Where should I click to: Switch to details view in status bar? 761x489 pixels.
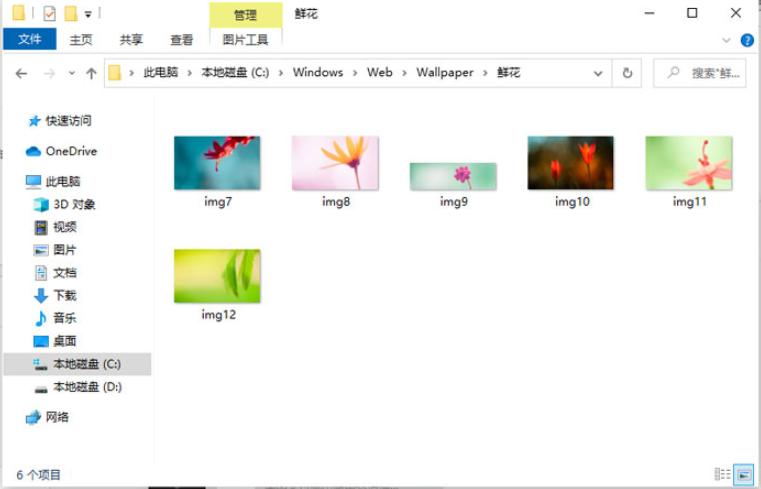click(x=722, y=474)
